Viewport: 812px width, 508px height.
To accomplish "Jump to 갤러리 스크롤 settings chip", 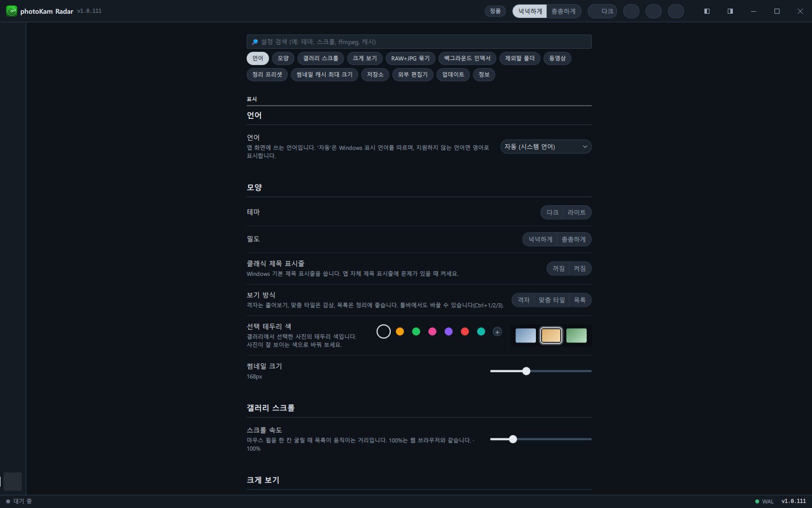I will point(321,58).
